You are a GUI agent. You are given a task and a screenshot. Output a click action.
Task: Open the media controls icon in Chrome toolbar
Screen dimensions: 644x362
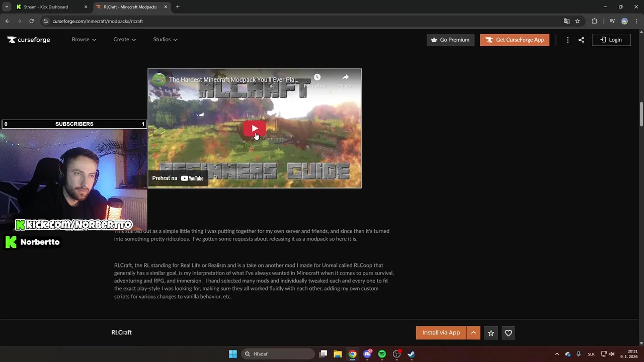612,21
